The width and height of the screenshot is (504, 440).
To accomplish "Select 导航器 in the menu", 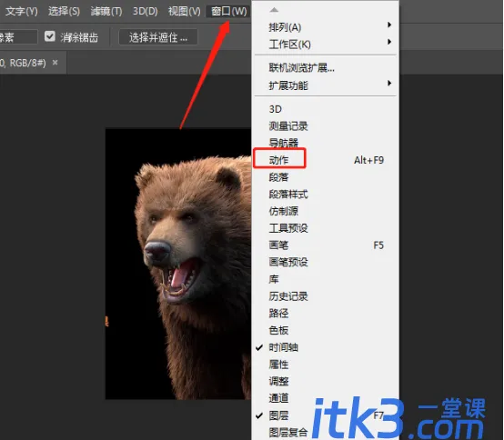I will (x=326, y=143).
